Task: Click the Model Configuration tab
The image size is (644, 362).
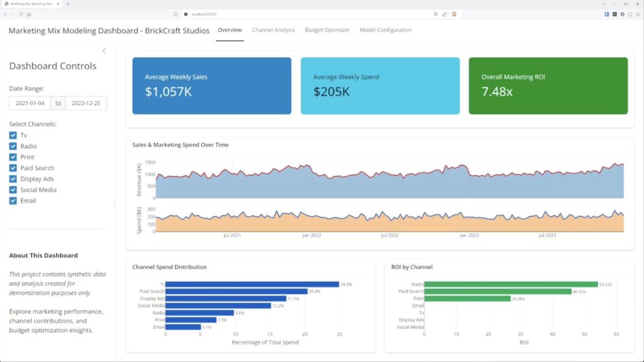Action: click(386, 30)
